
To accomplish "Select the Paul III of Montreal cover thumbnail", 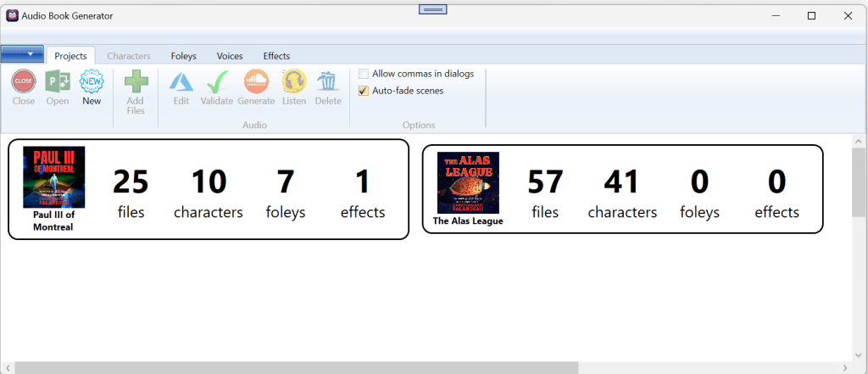I will click(54, 177).
